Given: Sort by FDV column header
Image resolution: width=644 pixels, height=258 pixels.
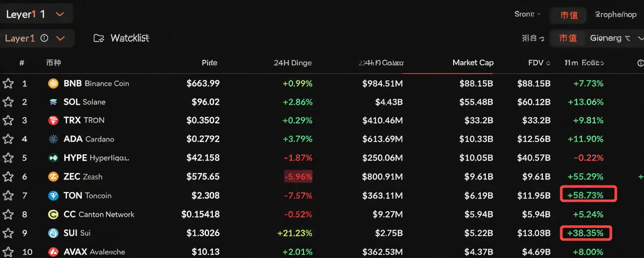Looking at the screenshot, I should [536, 63].
